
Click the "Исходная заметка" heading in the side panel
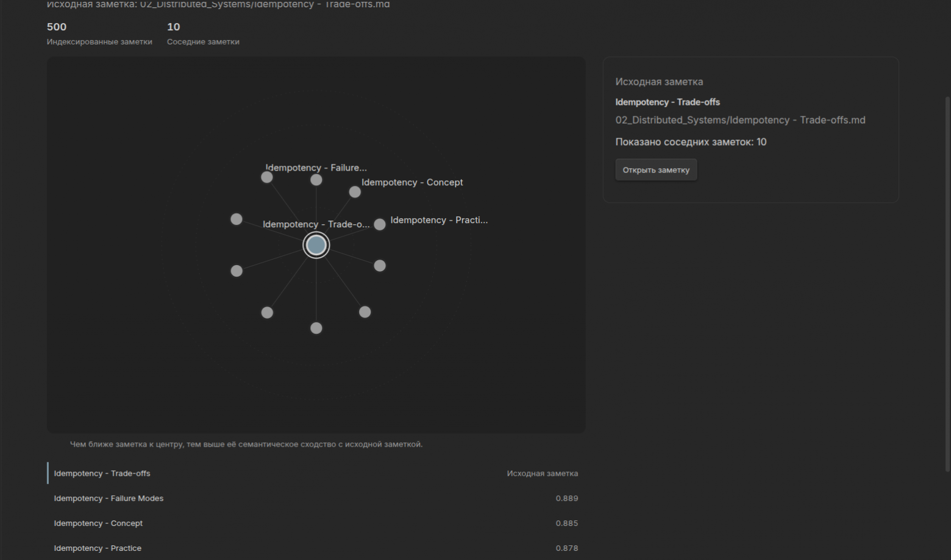coord(659,82)
